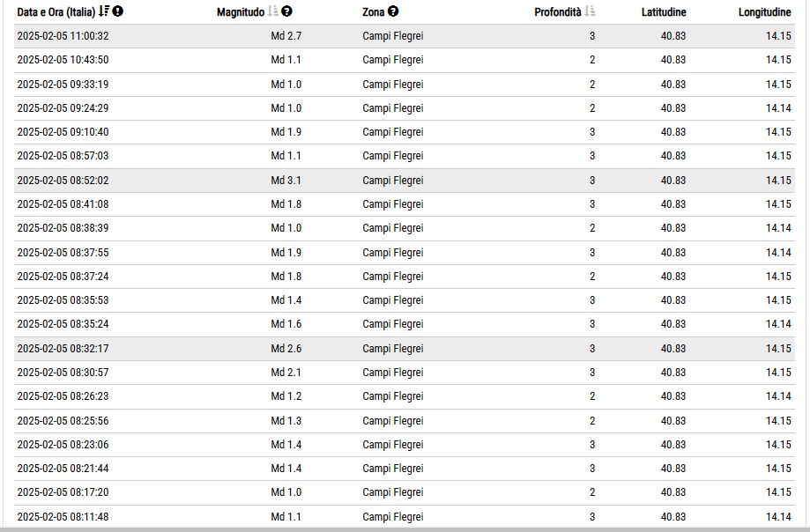Click the Profondità column header label
810x532 pixels.
(557, 11)
